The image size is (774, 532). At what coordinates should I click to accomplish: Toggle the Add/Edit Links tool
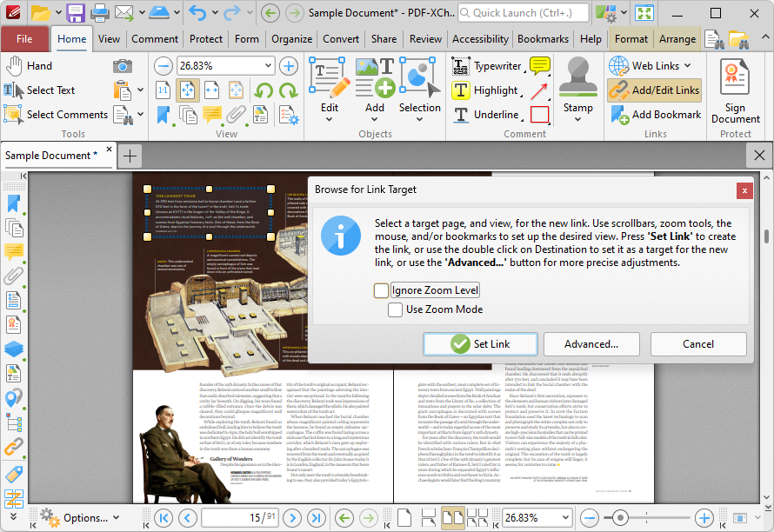pos(655,90)
